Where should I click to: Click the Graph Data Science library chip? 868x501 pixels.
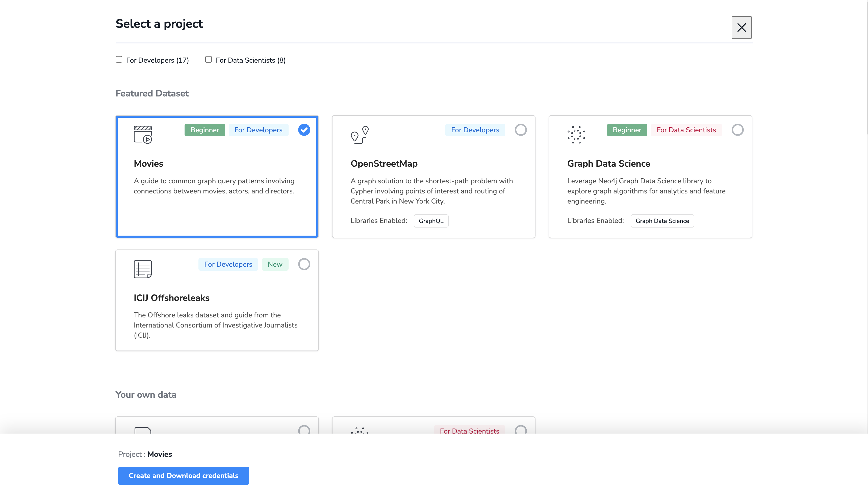tap(662, 220)
